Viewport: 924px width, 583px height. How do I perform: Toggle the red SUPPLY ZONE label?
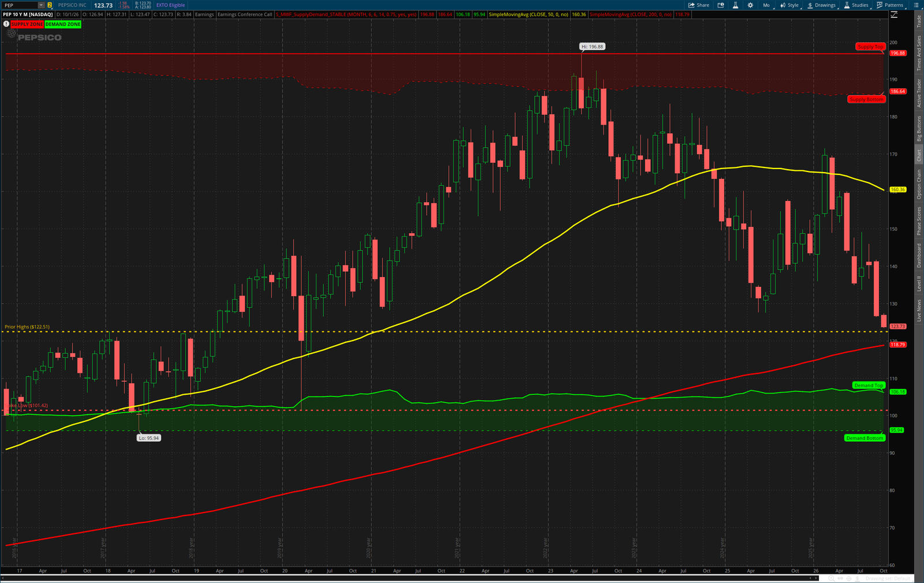[x=27, y=24]
